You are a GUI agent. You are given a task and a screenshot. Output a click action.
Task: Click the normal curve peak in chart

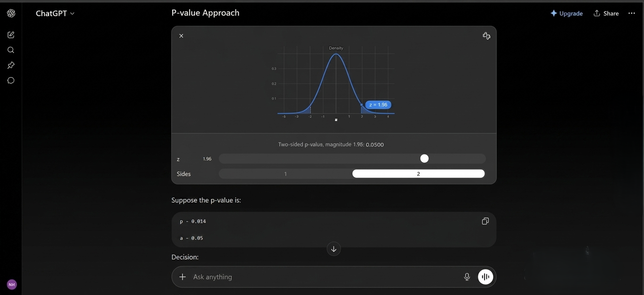pos(336,54)
